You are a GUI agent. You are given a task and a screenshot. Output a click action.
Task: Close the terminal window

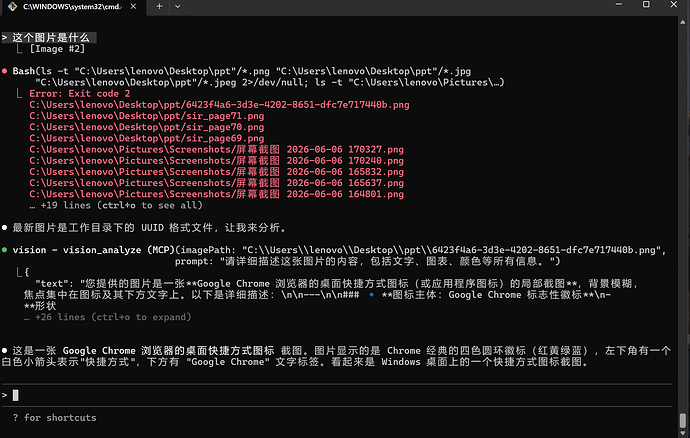click(674, 4)
